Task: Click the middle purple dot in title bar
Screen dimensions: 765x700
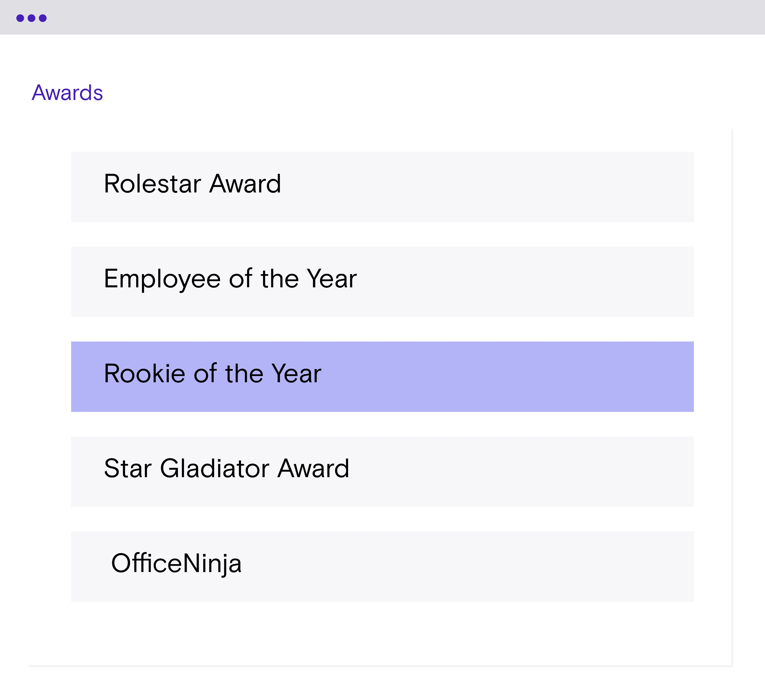Action: tap(31, 18)
